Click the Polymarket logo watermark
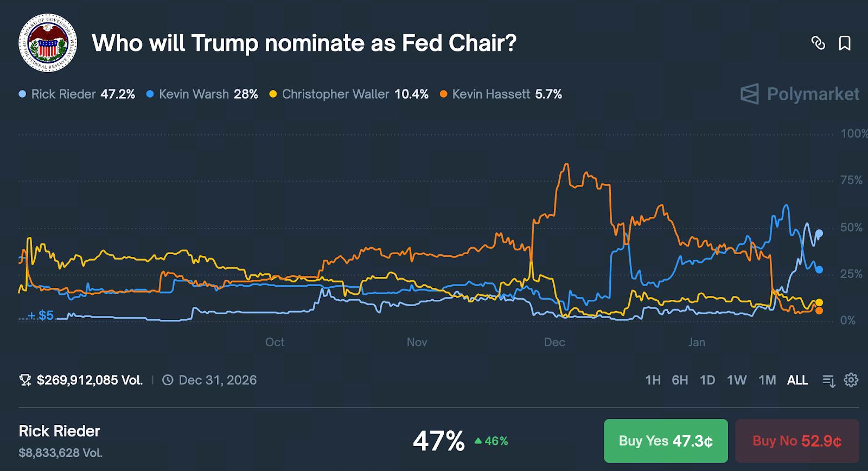Image resolution: width=868 pixels, height=471 pixels. 800,94
